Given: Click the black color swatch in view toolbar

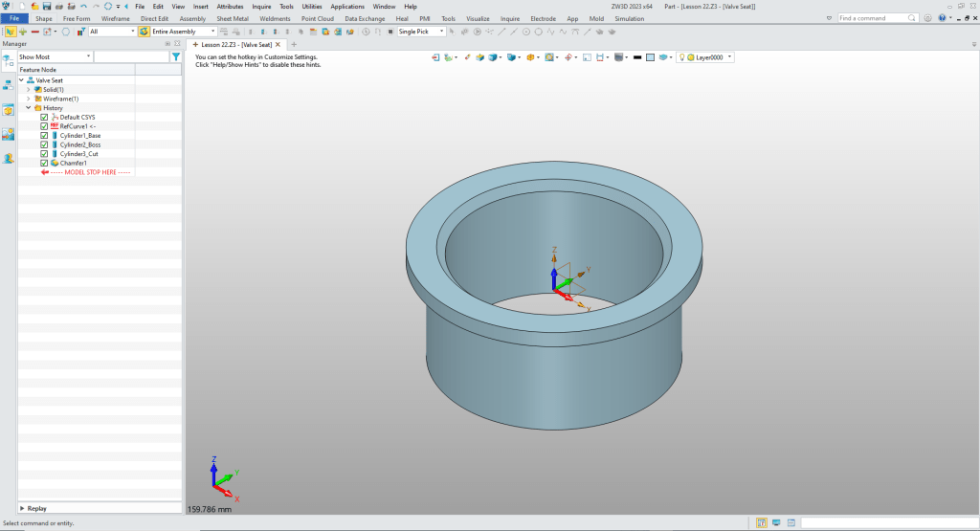Looking at the screenshot, I should 636,57.
